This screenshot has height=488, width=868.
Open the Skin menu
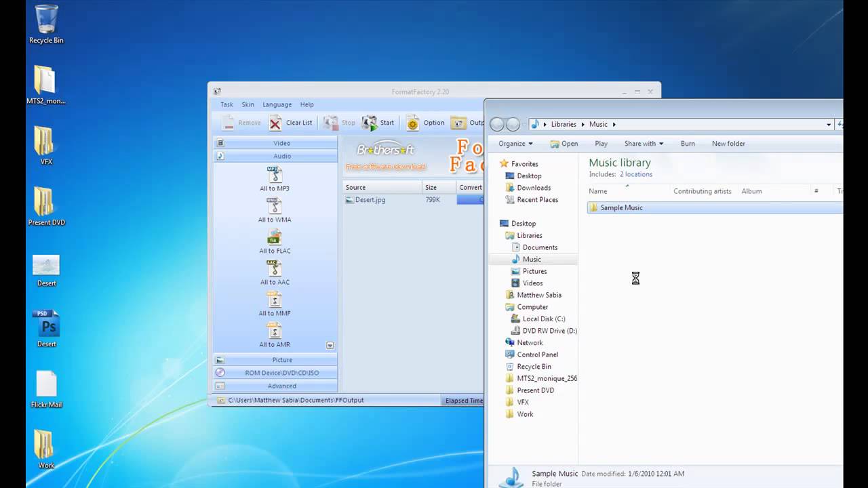click(x=248, y=104)
